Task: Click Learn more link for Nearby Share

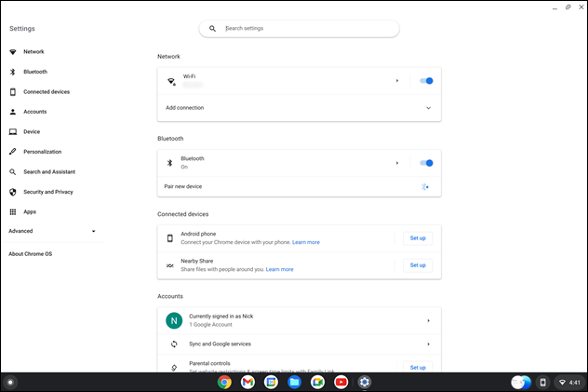Action: 279,269
